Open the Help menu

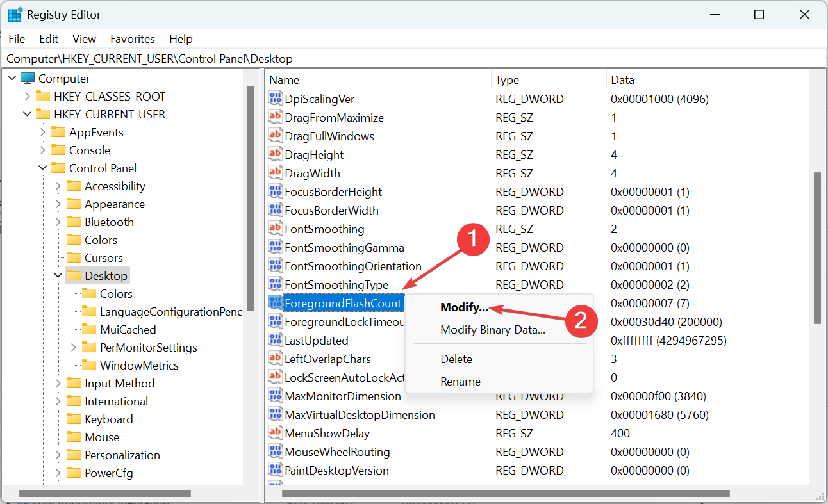coord(181,39)
